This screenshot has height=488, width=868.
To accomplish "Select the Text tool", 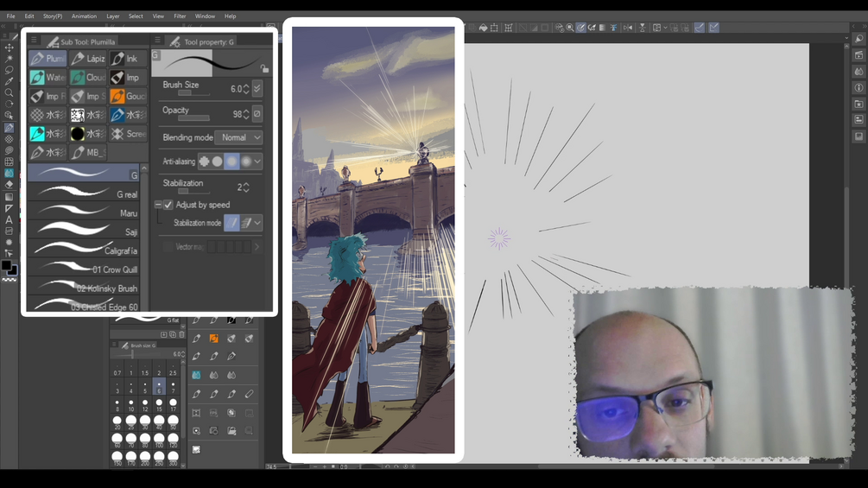I will [x=9, y=219].
